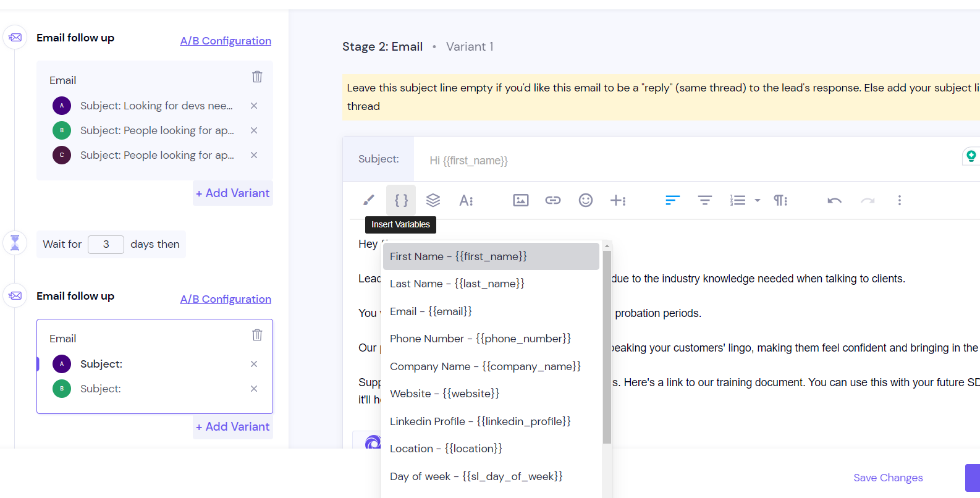Remove variant B of second email
Screen dimensions: 980x498
click(x=254, y=389)
